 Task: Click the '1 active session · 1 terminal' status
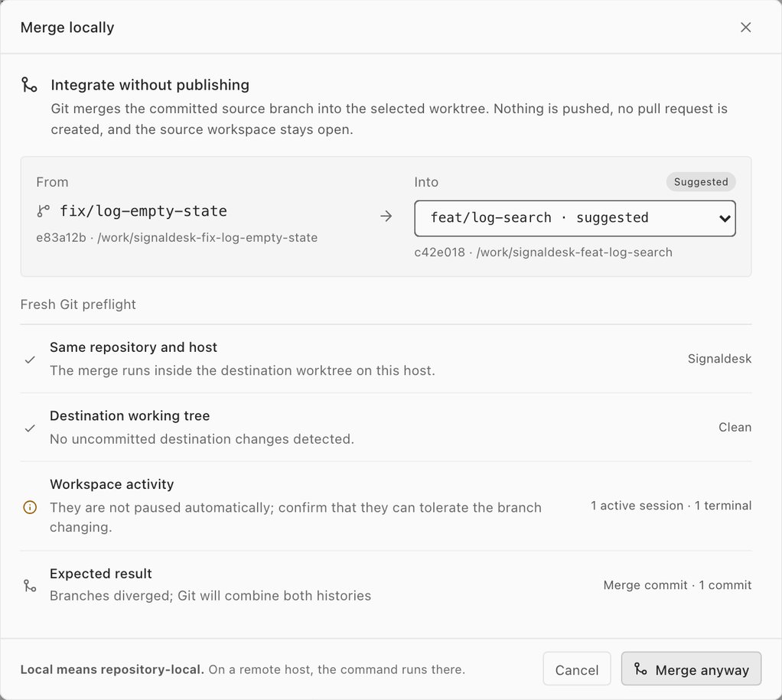[671, 506]
